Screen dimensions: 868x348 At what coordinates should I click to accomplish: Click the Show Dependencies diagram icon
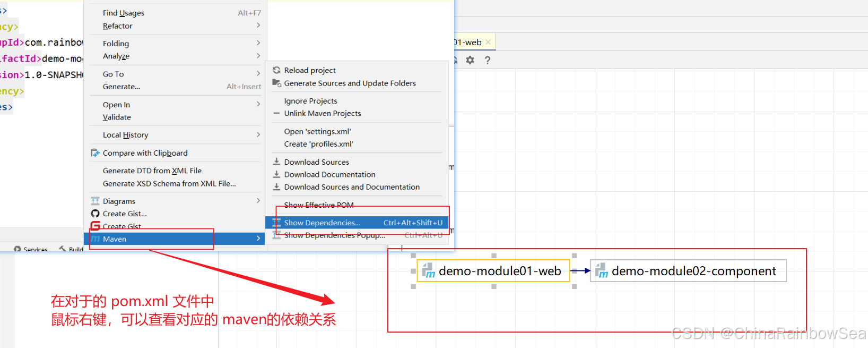pos(276,223)
